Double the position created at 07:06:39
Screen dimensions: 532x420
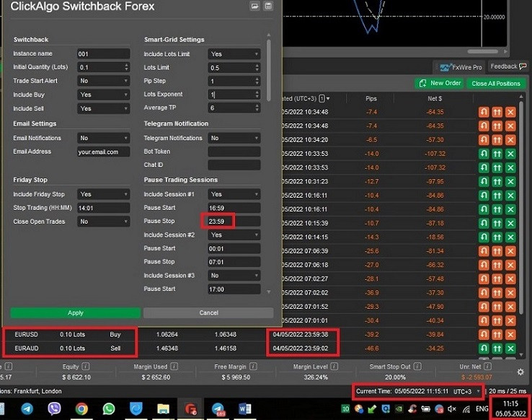pos(497,251)
